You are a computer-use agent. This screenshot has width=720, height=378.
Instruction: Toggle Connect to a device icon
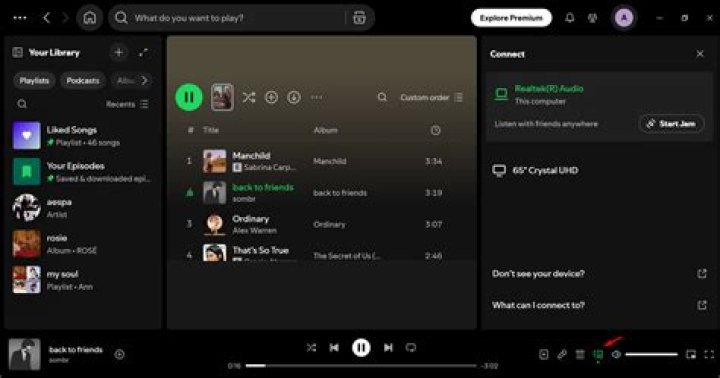pos(598,354)
